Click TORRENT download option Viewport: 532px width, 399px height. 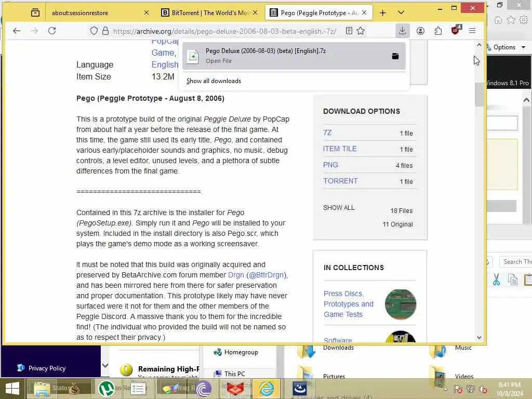[x=340, y=181]
